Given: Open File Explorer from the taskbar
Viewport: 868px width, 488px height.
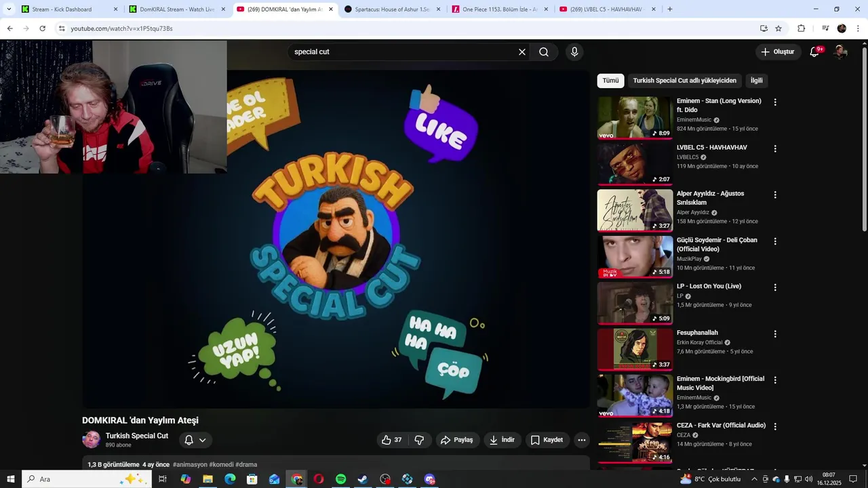Looking at the screenshot, I should coord(208,479).
